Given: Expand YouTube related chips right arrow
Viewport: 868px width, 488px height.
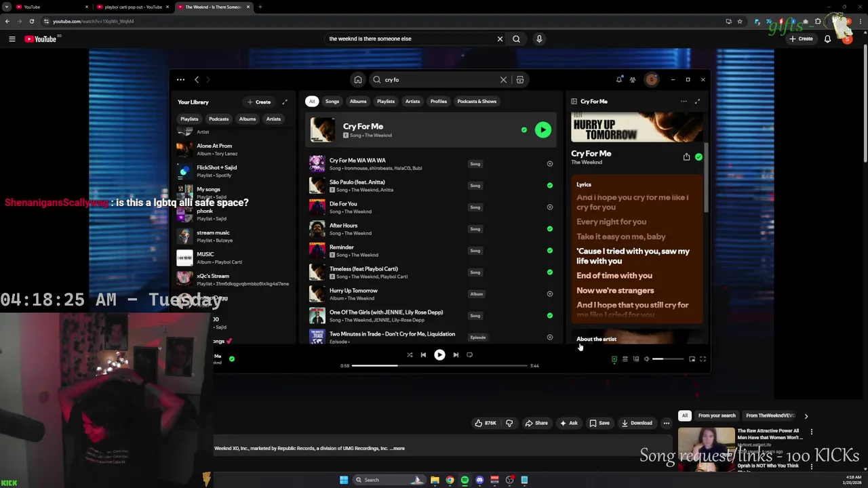Looking at the screenshot, I should pyautogui.click(x=806, y=416).
